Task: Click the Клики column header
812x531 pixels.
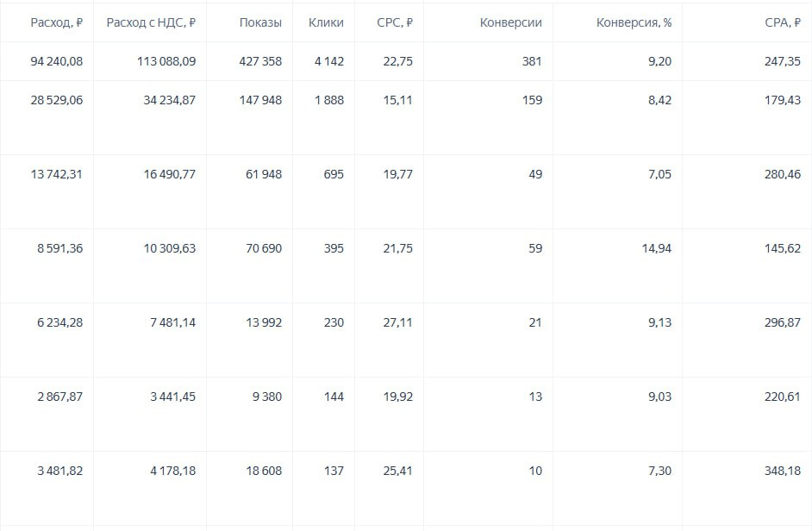Action: [326, 22]
